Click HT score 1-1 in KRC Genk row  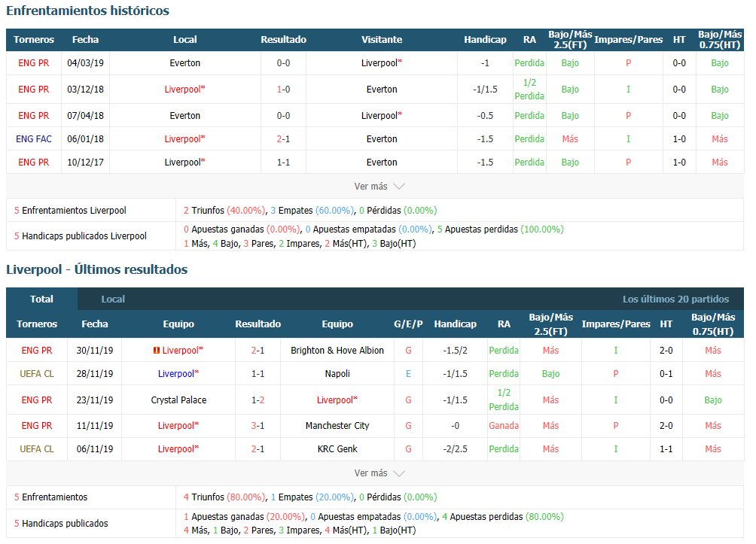pos(666,449)
